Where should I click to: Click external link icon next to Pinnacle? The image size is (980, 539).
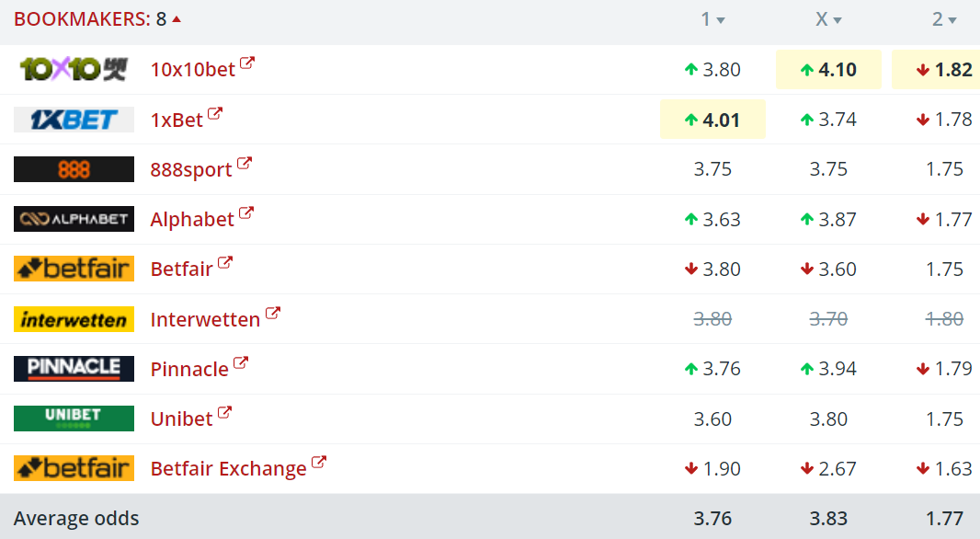point(241,363)
